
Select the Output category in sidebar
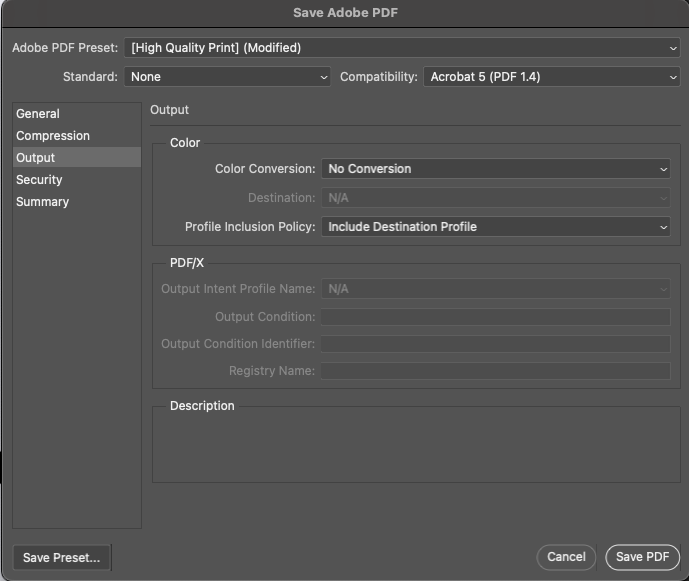pyautogui.click(x=77, y=157)
